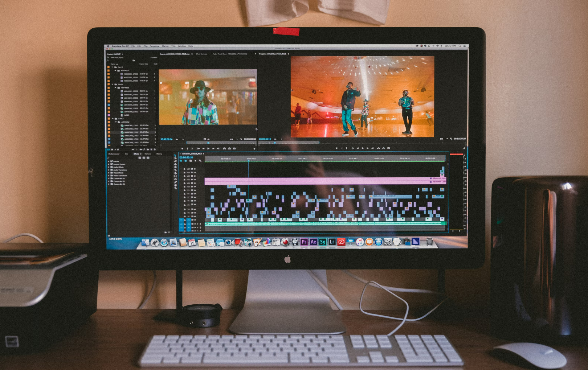The image size is (588, 370).
Task: Open Program monitor 1/2 resolution dropdown
Action: tap(443, 139)
